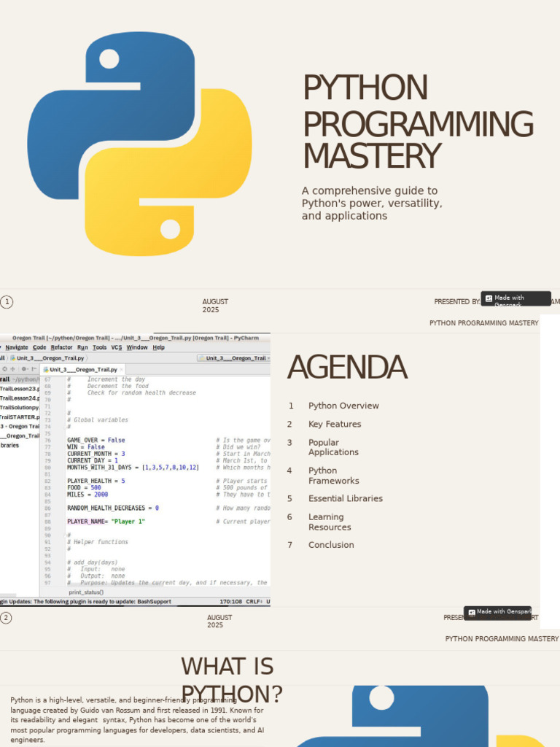Click the project panel settings gear icon

coord(24,369)
